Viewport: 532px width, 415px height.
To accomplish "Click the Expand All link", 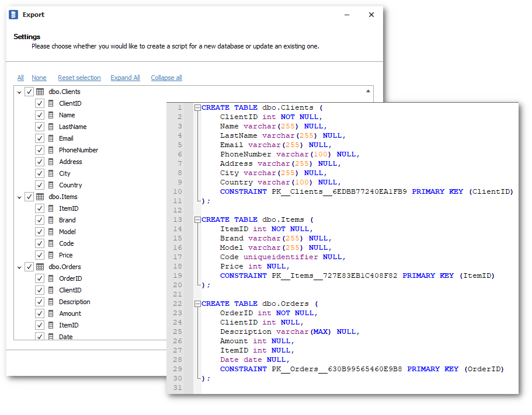I will pyautogui.click(x=125, y=78).
